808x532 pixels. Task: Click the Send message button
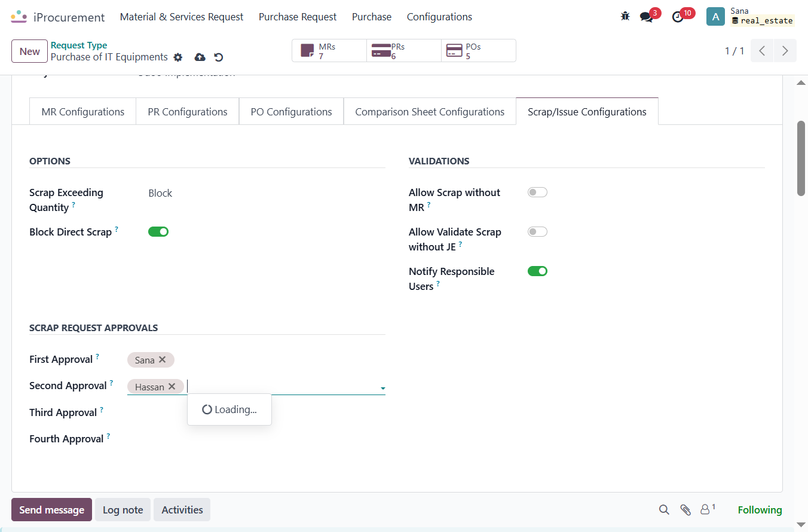pos(51,510)
